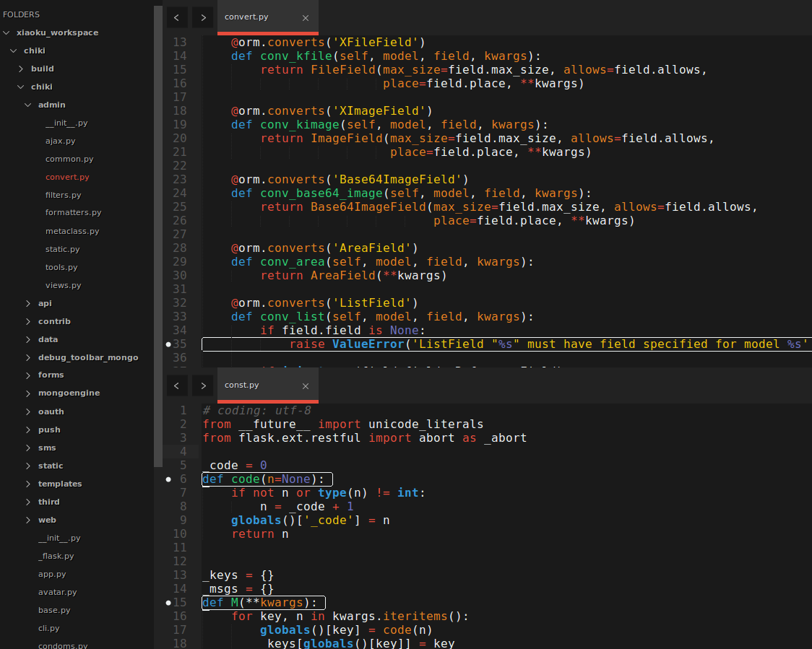Click '@orm.converts('ListField')' decorator line
The height and width of the screenshot is (649, 812).
pos(324,303)
